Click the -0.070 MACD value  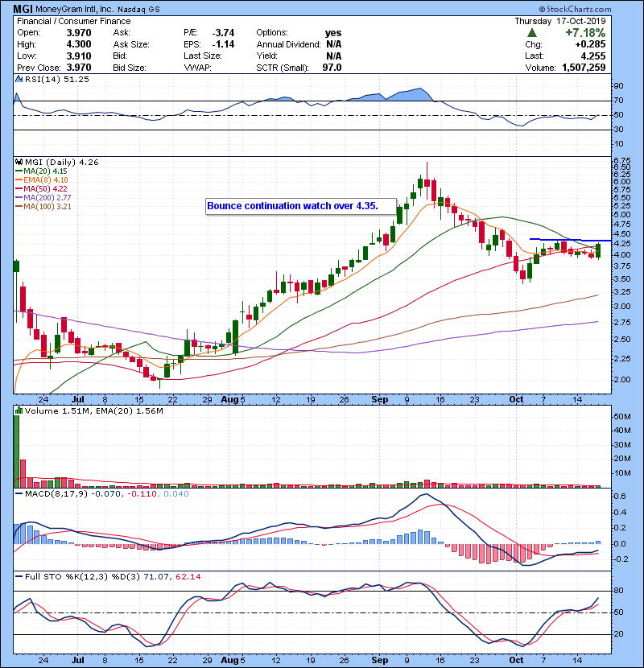(x=107, y=493)
